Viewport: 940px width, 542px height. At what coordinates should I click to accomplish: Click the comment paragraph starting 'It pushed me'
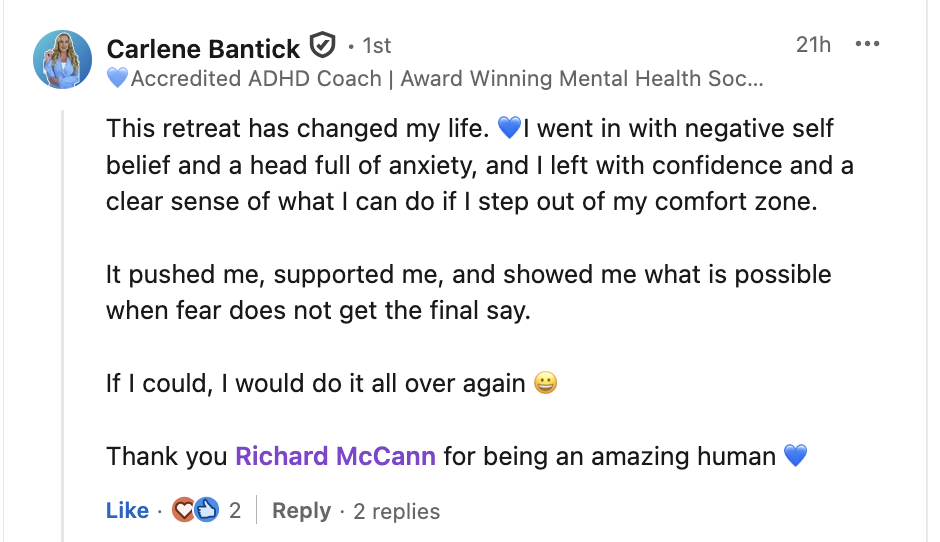click(x=468, y=292)
